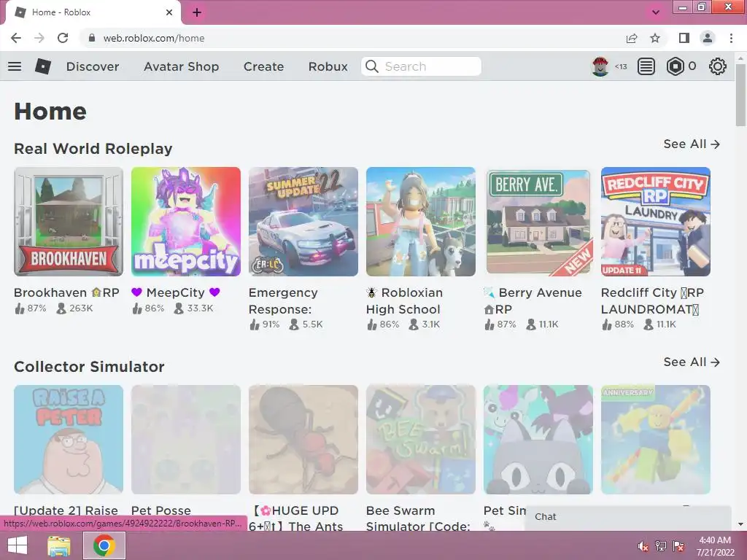
Task: Click Chrome icon in taskbar
Action: tap(104, 545)
